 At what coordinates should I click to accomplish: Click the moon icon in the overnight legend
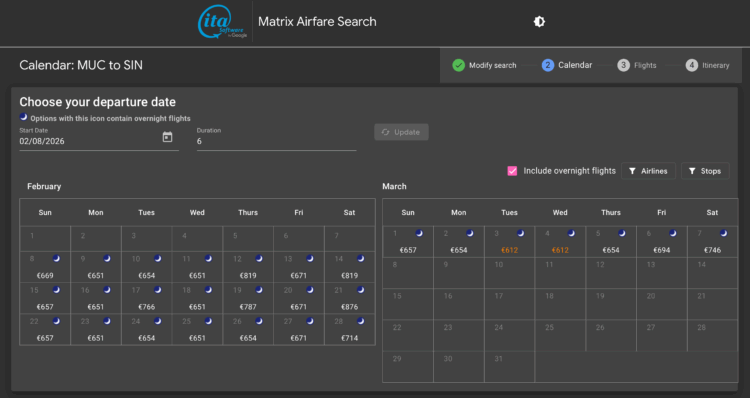[23, 117]
